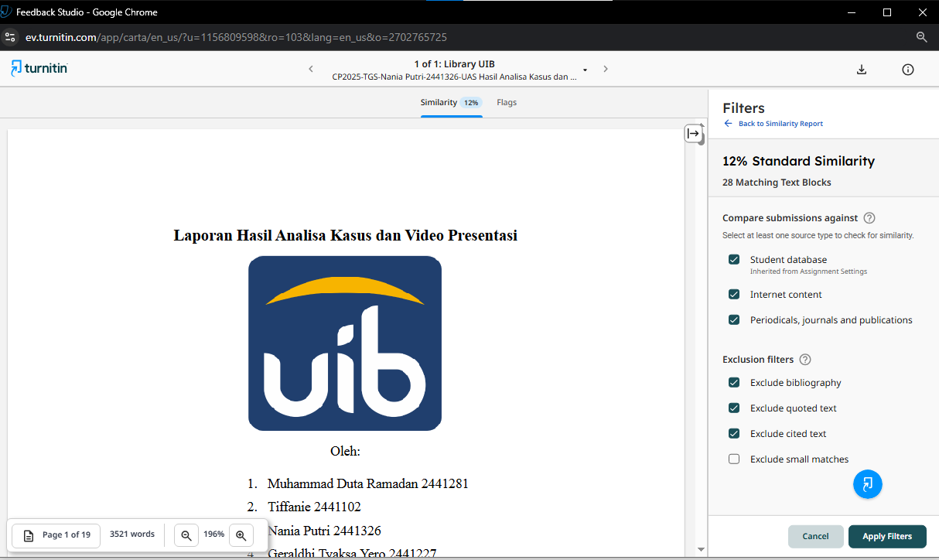Toggle Exclude cited text checkbox

734,434
